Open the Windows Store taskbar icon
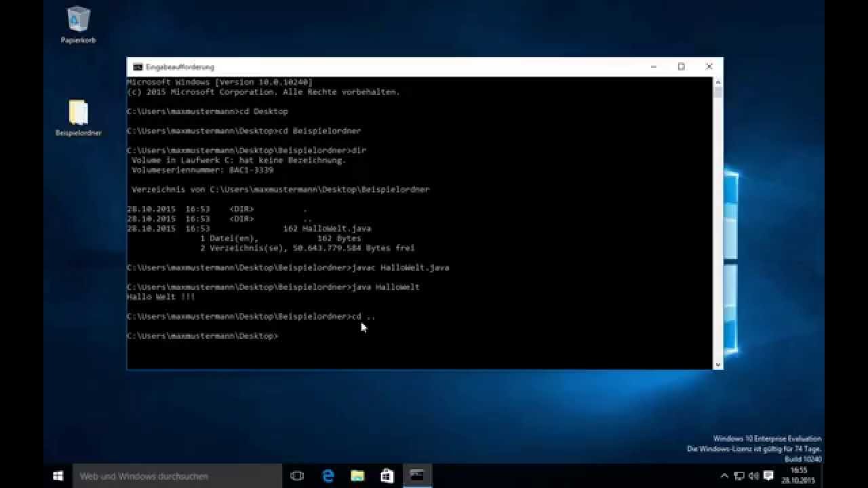The height and width of the screenshot is (488, 868). [x=387, y=476]
